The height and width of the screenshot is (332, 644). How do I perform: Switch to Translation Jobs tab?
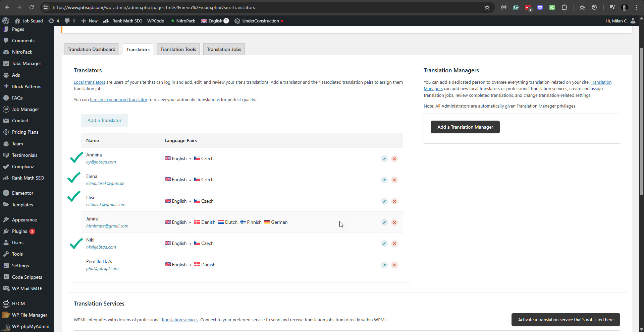224,49
